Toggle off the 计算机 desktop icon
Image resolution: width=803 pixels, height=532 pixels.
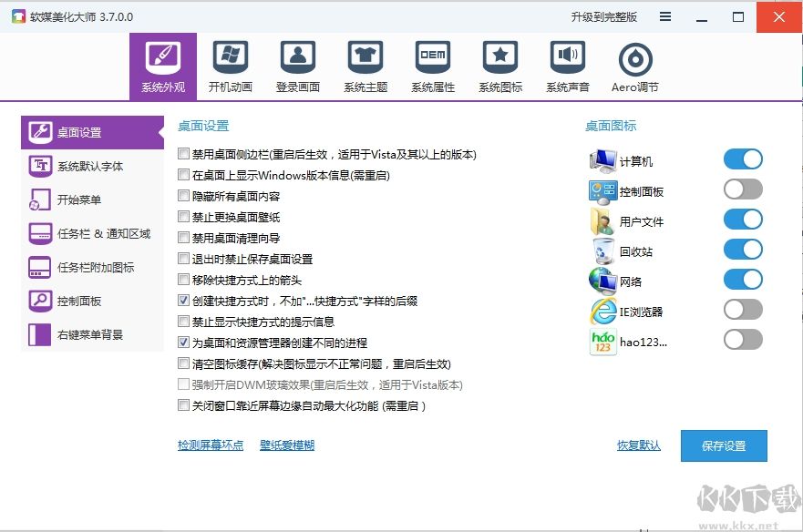coord(743,159)
